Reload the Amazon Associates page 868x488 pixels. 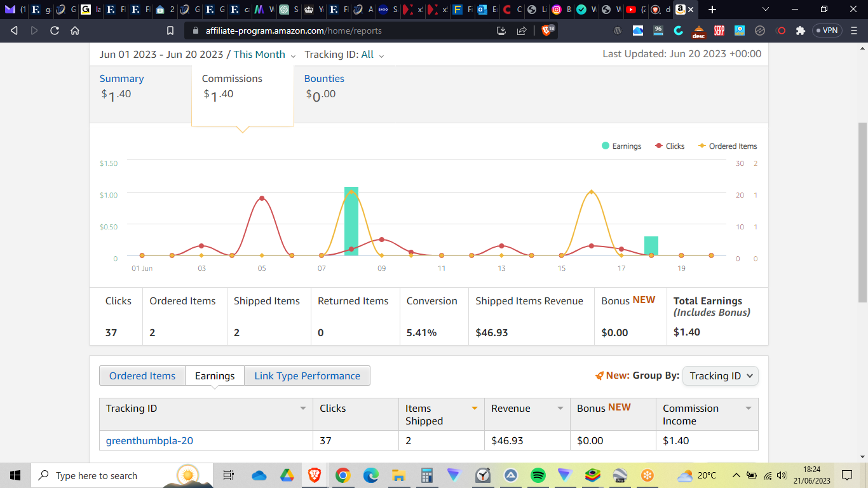click(x=55, y=30)
